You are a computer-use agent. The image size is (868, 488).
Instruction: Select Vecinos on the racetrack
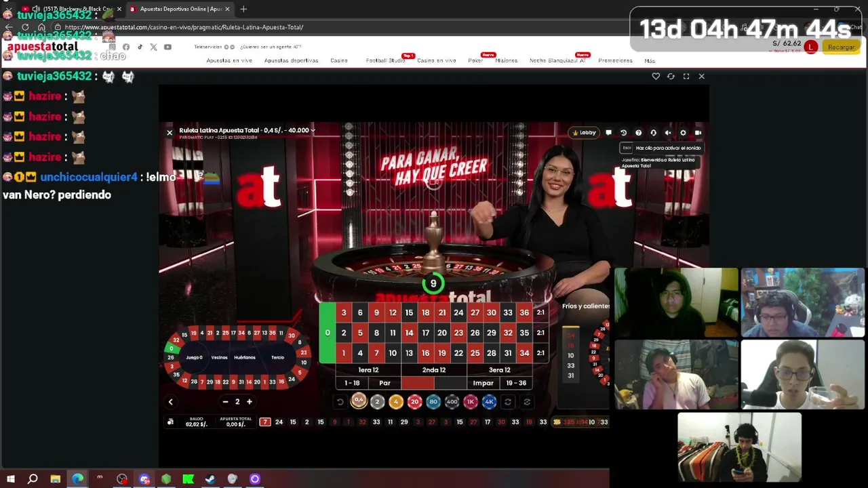pos(219,357)
